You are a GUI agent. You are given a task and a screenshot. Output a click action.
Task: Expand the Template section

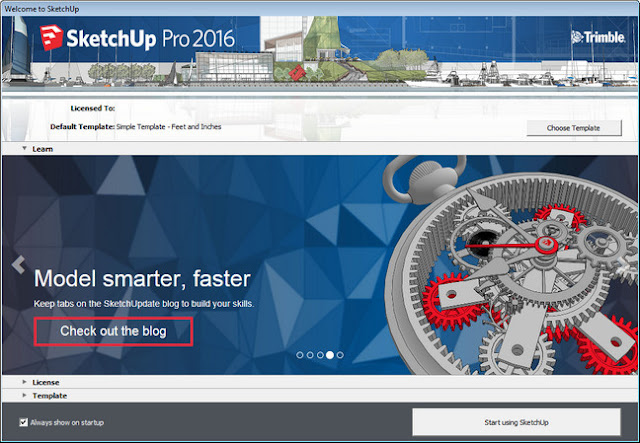(x=24, y=395)
